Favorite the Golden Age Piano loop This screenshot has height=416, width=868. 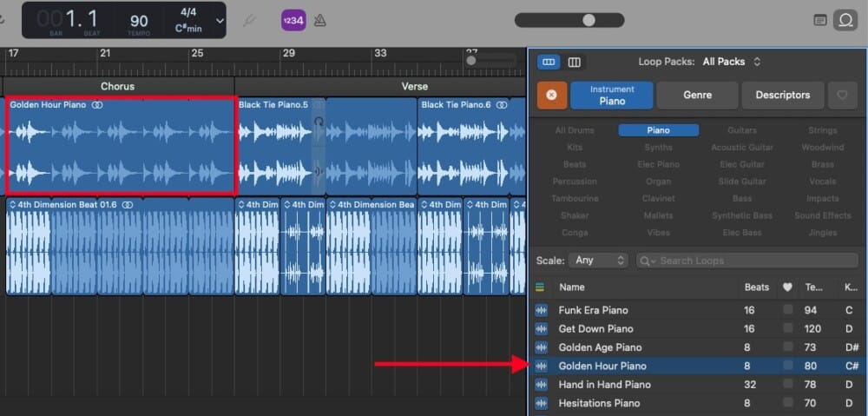point(788,347)
